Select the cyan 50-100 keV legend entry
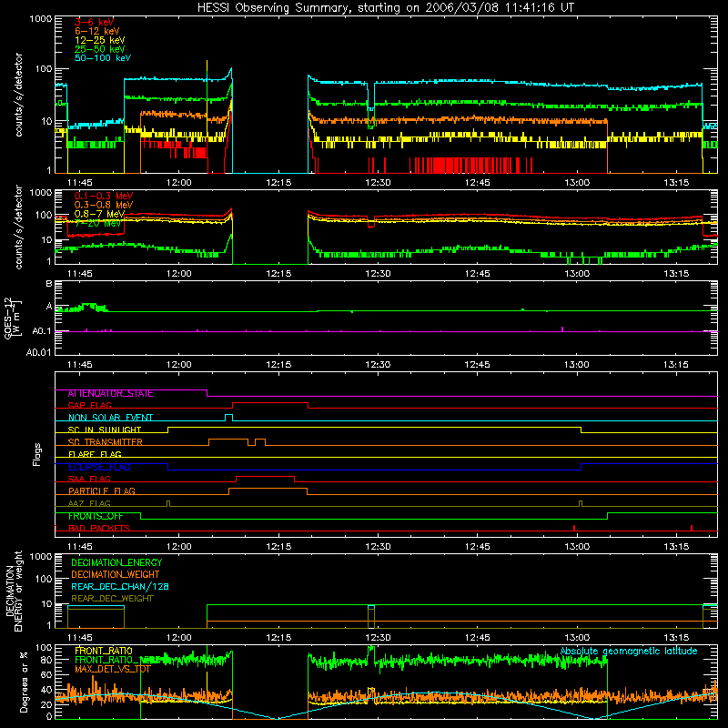 click(103, 58)
